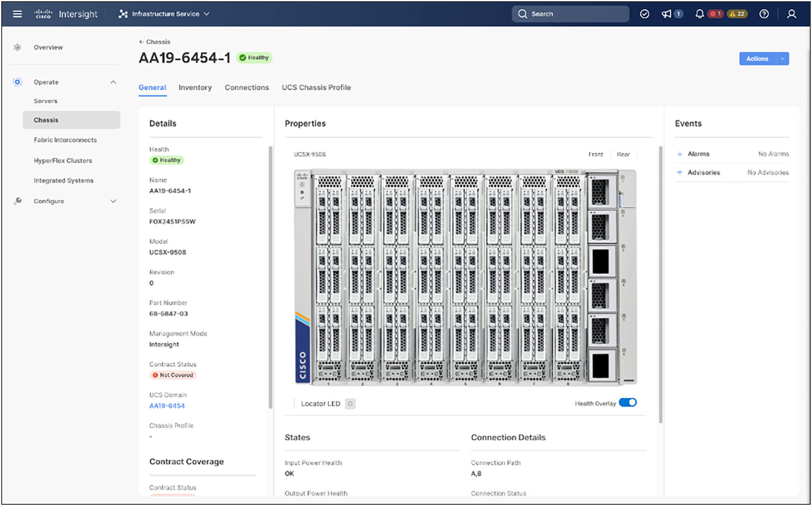Viewport: 812px width, 506px height.
Task: Click the help question mark icon
Action: click(764, 14)
